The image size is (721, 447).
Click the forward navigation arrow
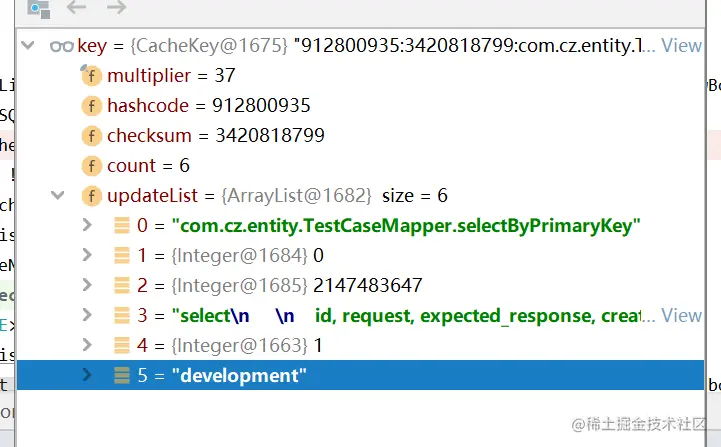coord(116,9)
